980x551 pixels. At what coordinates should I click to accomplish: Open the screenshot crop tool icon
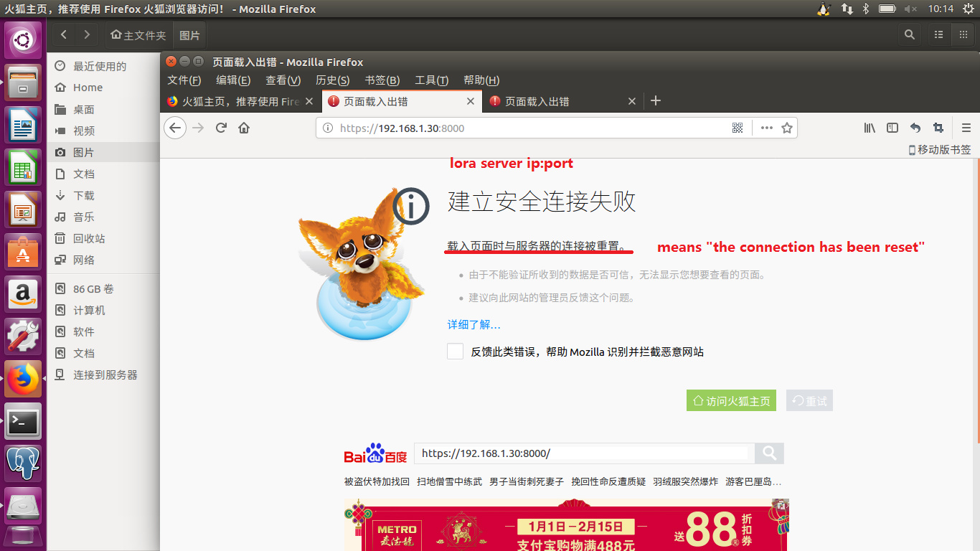(x=938, y=128)
